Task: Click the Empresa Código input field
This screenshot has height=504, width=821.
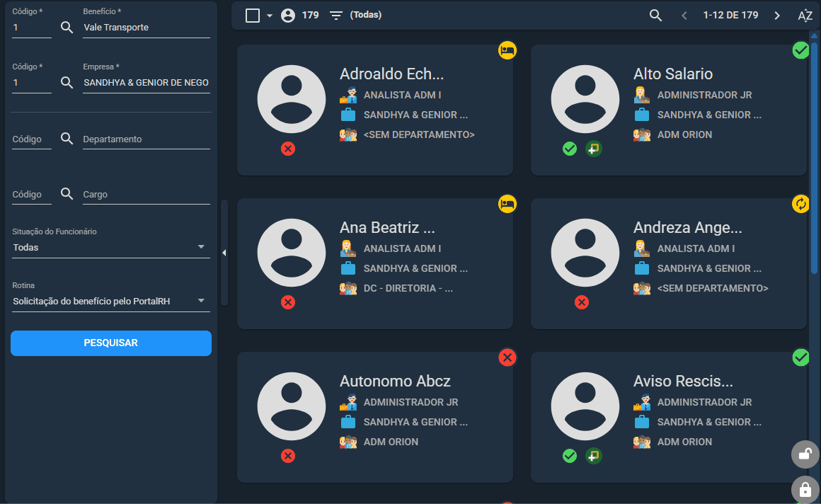Action: [x=32, y=83]
